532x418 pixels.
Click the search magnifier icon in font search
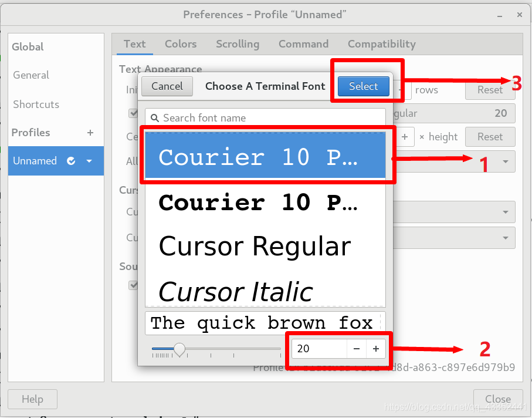coord(155,118)
